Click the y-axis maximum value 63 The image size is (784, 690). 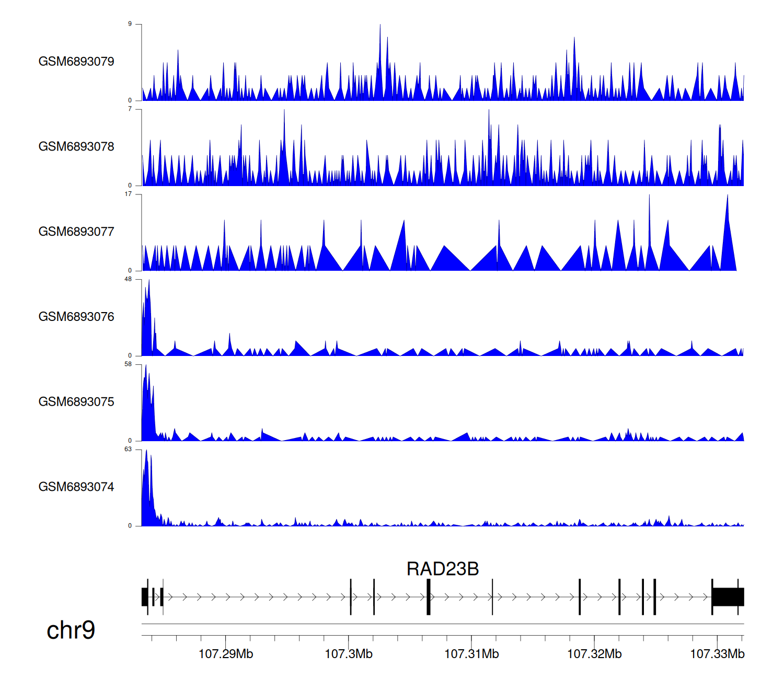tap(128, 450)
